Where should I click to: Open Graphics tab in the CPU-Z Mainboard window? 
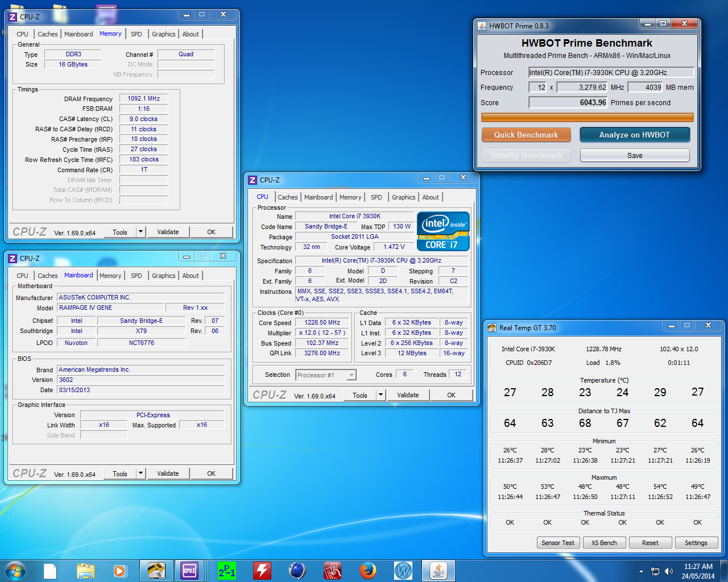pyautogui.click(x=164, y=276)
